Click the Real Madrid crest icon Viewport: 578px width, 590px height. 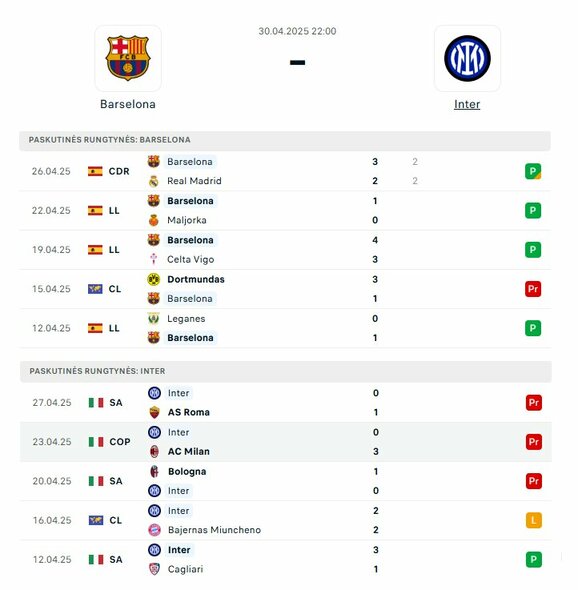tap(154, 181)
